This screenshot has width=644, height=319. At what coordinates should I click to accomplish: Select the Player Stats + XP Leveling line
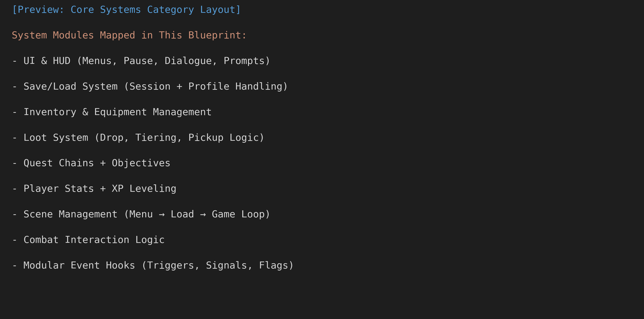(94, 189)
